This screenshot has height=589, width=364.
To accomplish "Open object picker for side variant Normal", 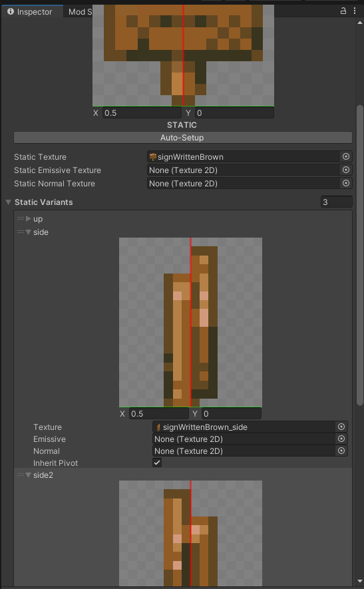I will 341,451.
